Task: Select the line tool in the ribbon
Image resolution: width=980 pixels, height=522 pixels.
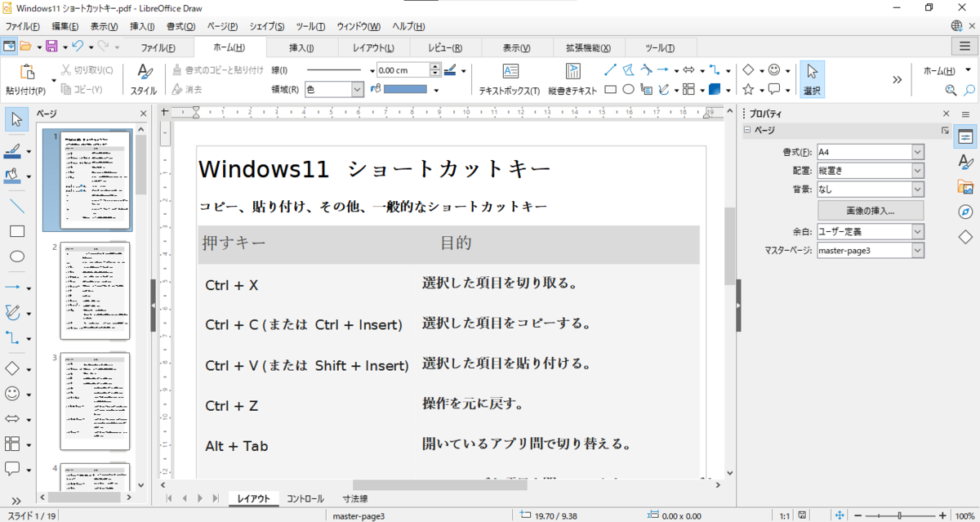Action: click(x=610, y=70)
